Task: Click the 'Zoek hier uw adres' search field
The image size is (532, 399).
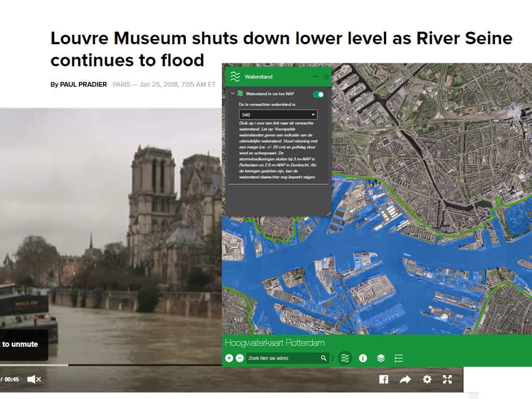Action: coord(282,358)
